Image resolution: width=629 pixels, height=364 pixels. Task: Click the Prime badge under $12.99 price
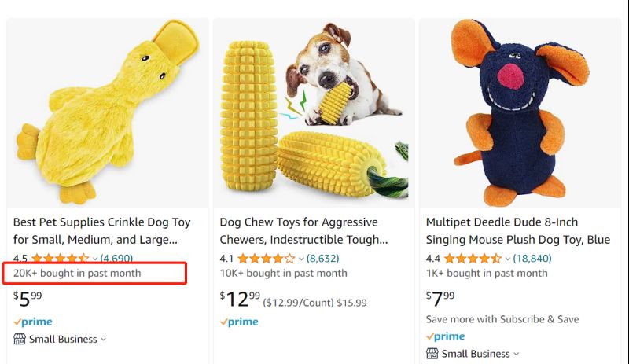[x=239, y=322]
